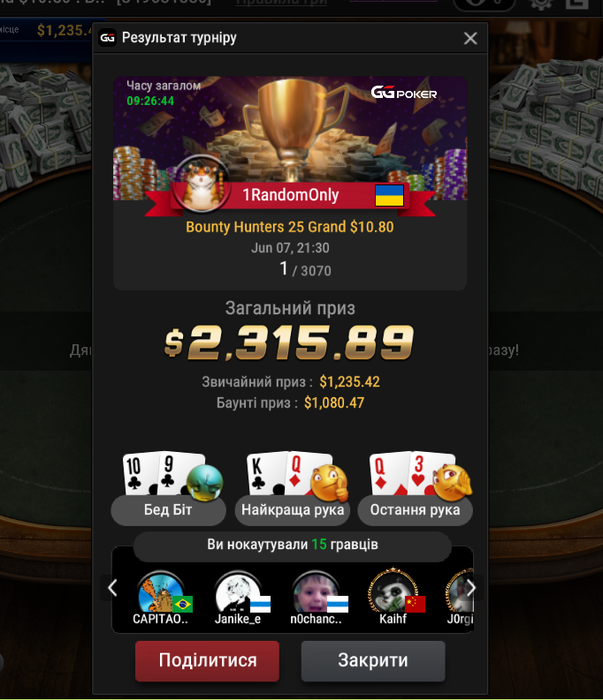
Task: Click the crying emoji on bad beat cards
Action: point(205,482)
